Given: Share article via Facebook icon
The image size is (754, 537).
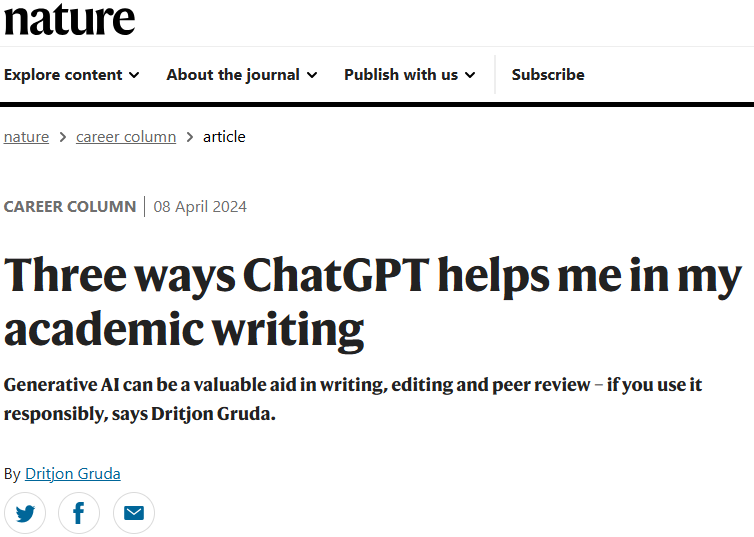Looking at the screenshot, I should [79, 513].
